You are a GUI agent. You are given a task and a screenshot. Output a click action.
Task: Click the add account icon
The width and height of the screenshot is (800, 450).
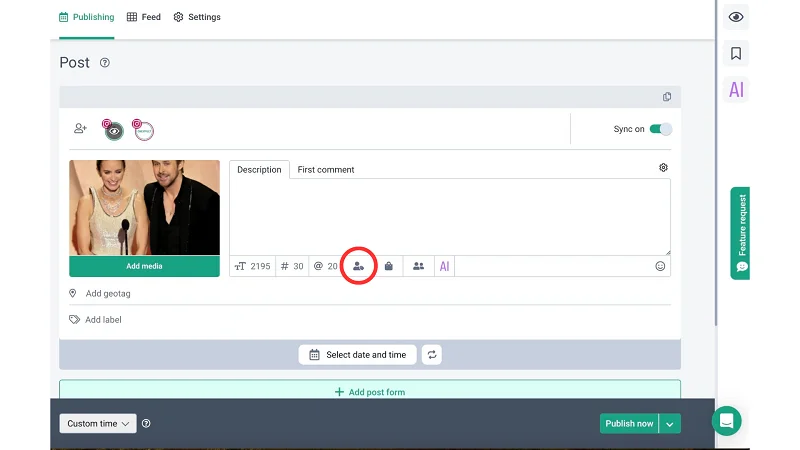(80, 129)
